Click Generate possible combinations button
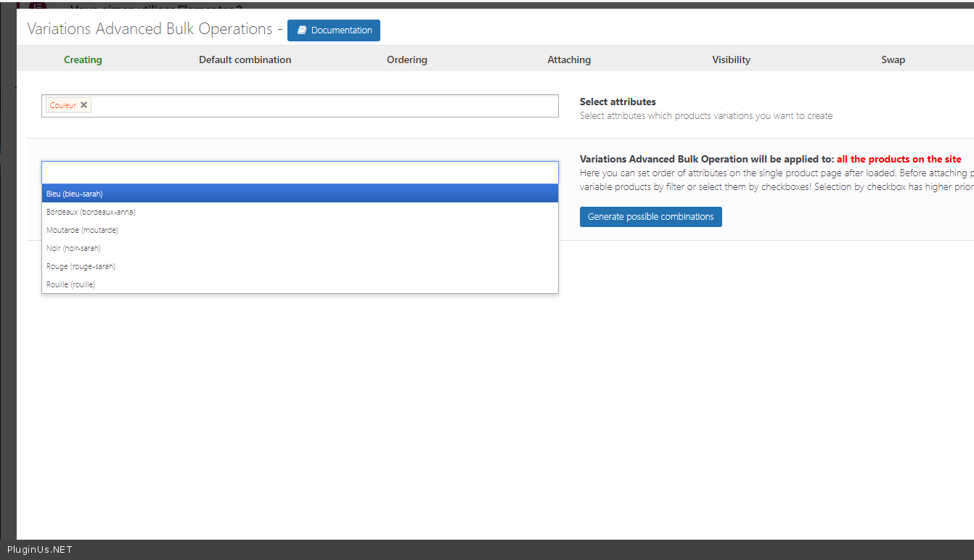This screenshot has height=560, width=974. coord(650,217)
